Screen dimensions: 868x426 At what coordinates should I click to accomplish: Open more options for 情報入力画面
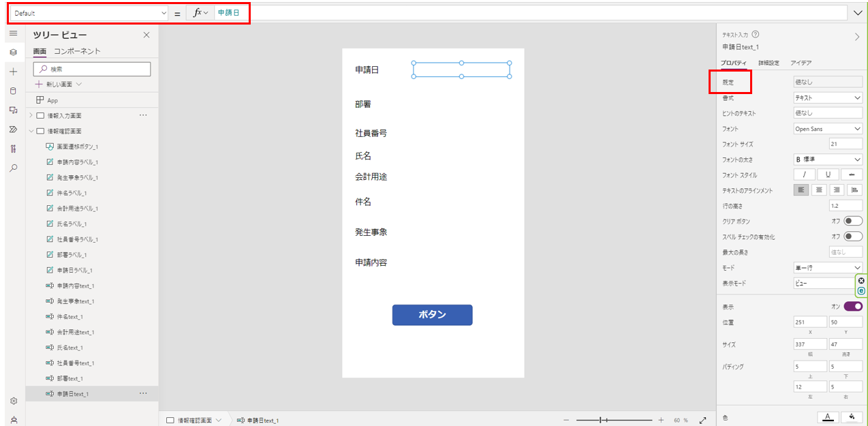[143, 116]
